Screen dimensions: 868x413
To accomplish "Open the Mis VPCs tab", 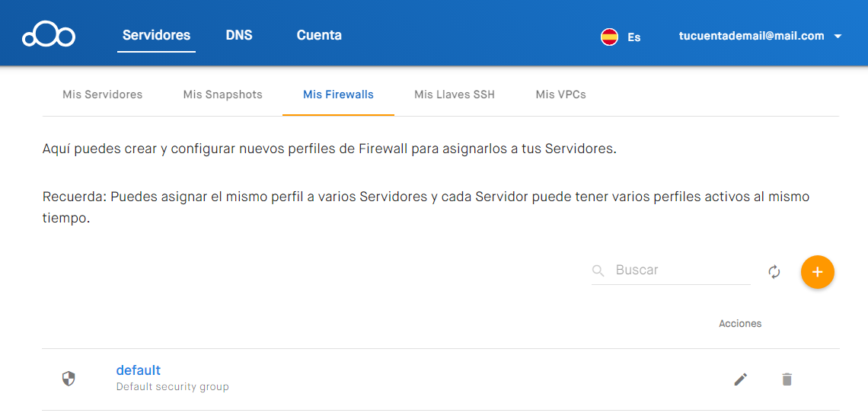I will (560, 94).
